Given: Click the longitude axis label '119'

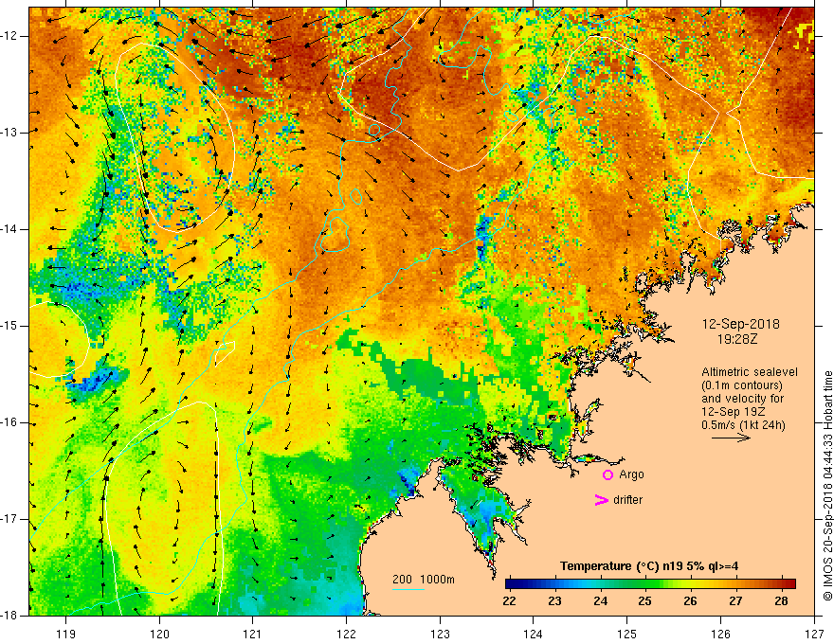Looking at the screenshot, I should point(66,634).
